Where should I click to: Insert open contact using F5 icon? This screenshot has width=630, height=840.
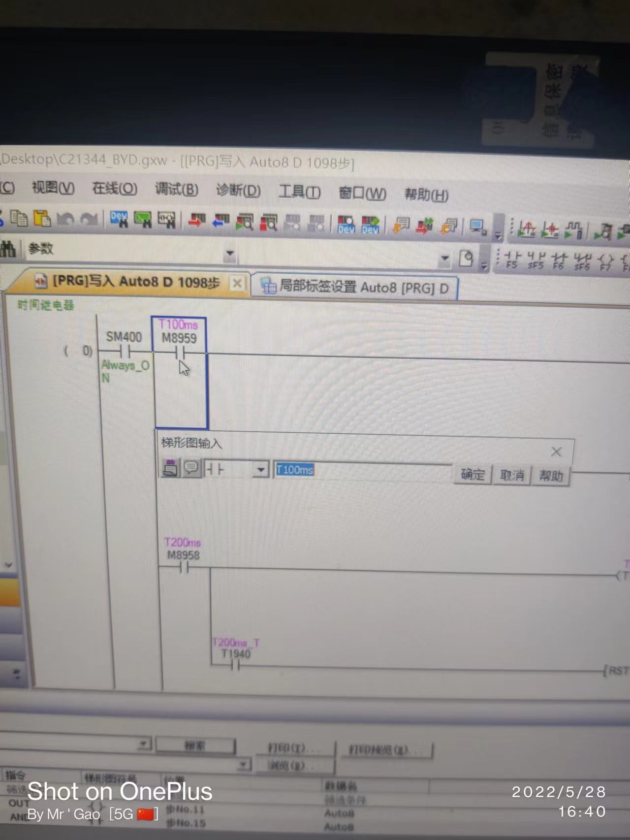(x=512, y=259)
